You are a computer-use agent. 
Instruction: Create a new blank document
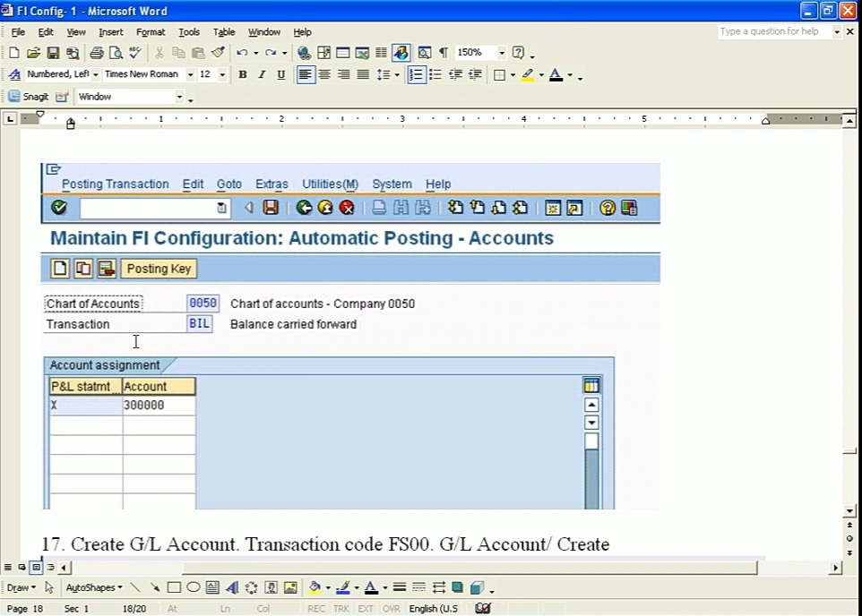coord(13,53)
